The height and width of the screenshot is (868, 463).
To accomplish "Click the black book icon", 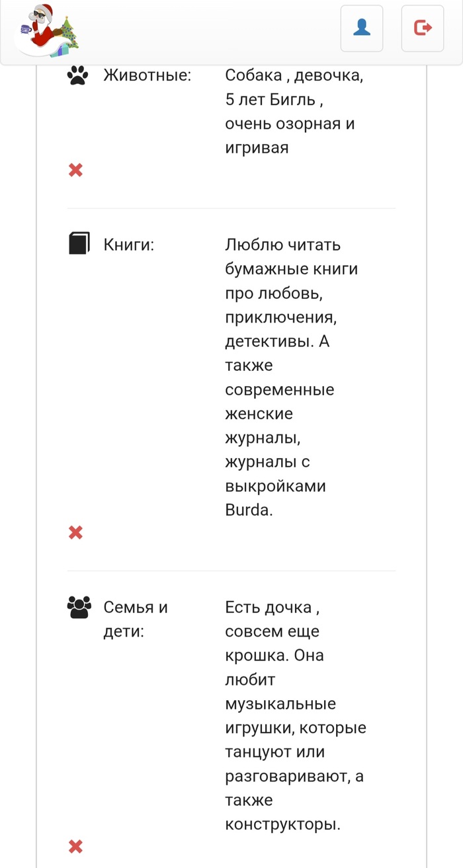I will pos(78,243).
